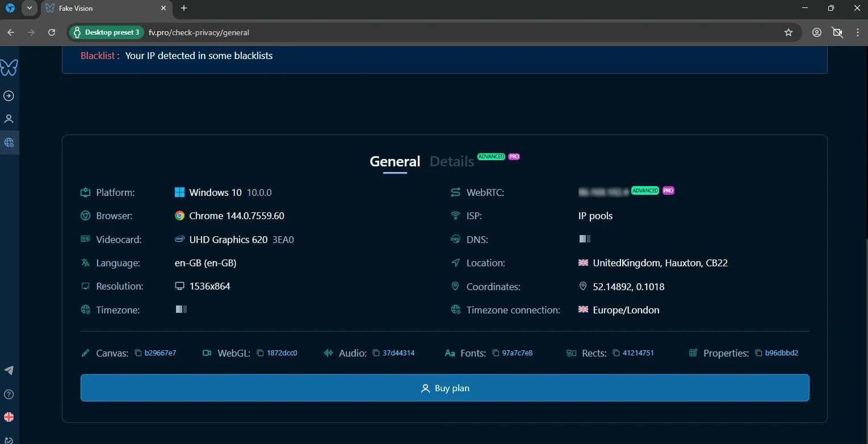
Task: Switch to the Details tab
Action: [451, 161]
